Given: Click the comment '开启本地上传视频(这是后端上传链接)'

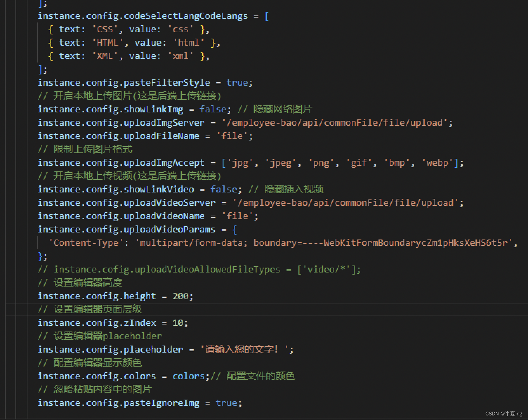Looking at the screenshot, I should coord(129,176).
